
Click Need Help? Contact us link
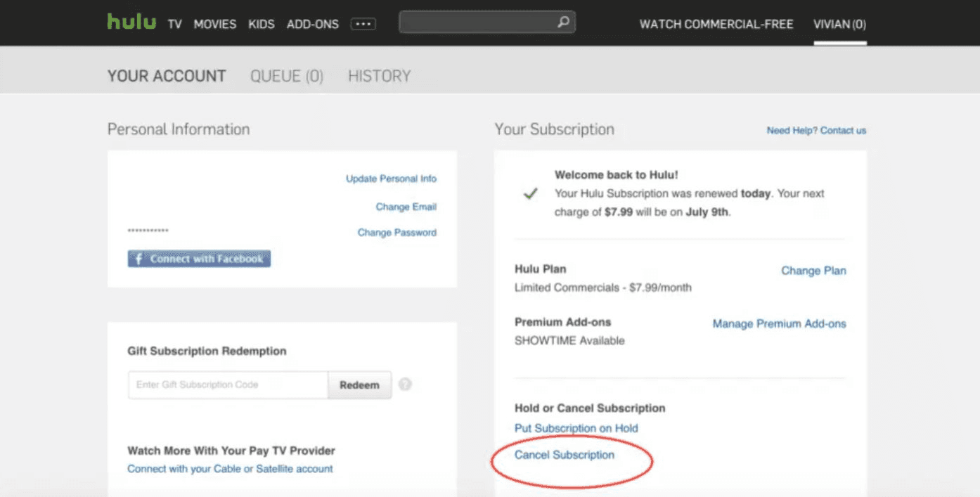point(816,130)
